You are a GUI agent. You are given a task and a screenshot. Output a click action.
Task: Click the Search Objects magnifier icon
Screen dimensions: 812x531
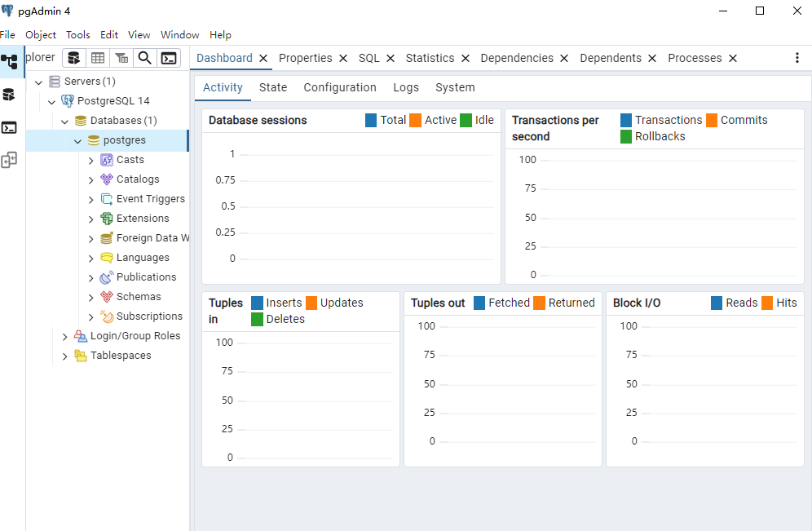click(x=145, y=58)
